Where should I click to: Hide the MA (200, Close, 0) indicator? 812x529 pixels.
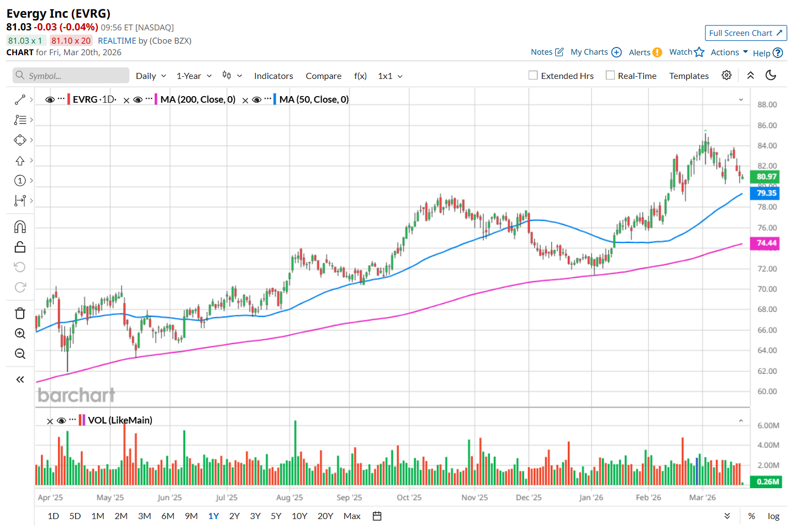coord(138,99)
